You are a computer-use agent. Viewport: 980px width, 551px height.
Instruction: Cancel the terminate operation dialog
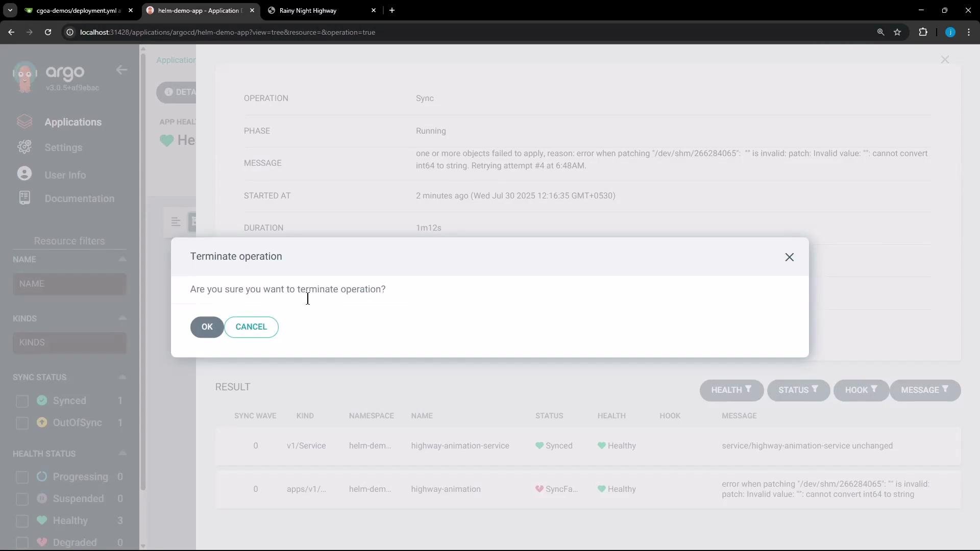coord(251,327)
